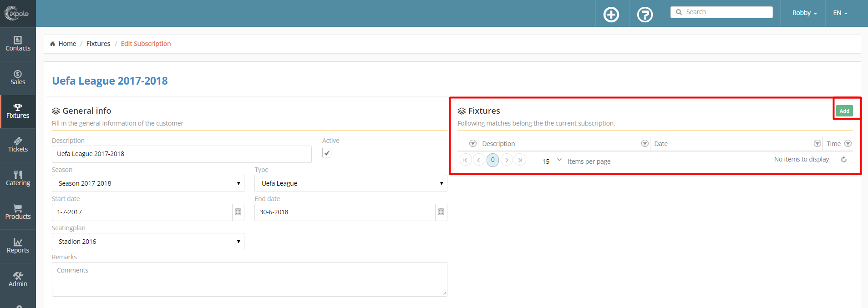The width and height of the screenshot is (868, 308).
Task: Open the EN language menu
Action: click(840, 13)
